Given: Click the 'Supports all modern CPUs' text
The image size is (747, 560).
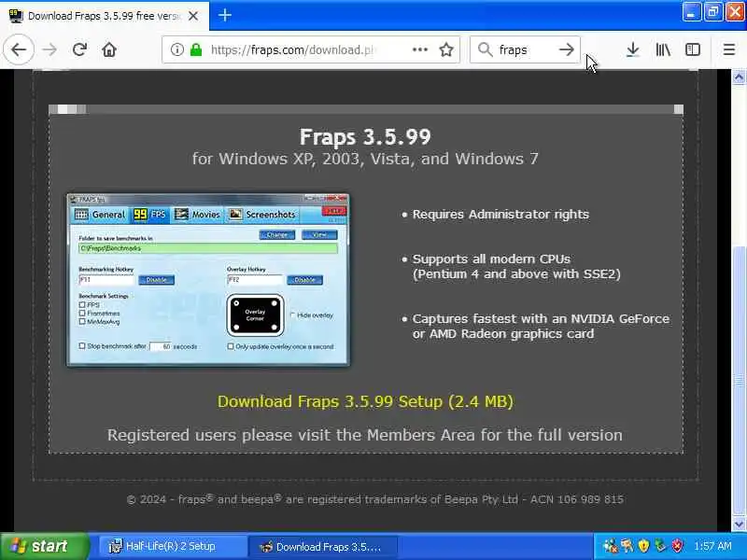Looking at the screenshot, I should click(x=491, y=259).
